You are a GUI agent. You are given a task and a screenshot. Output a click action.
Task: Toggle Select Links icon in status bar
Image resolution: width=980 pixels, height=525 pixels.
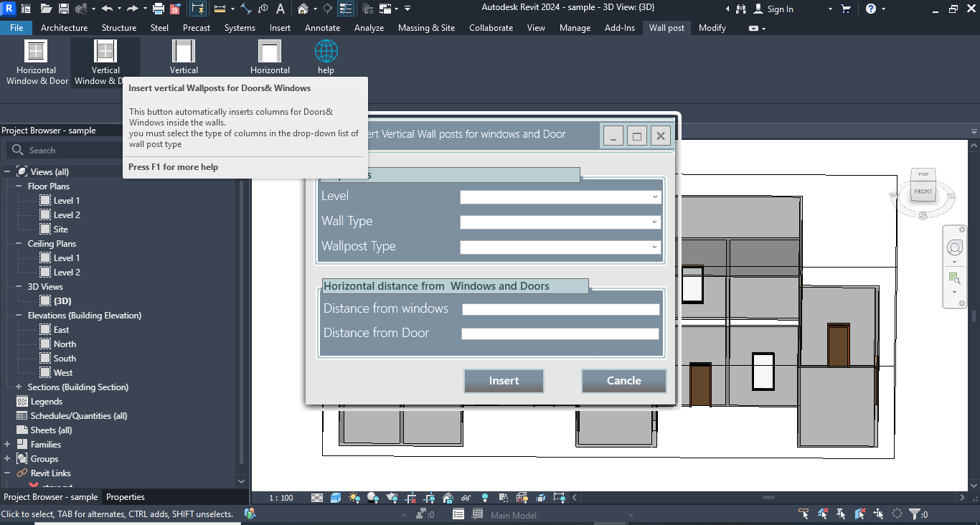point(804,514)
